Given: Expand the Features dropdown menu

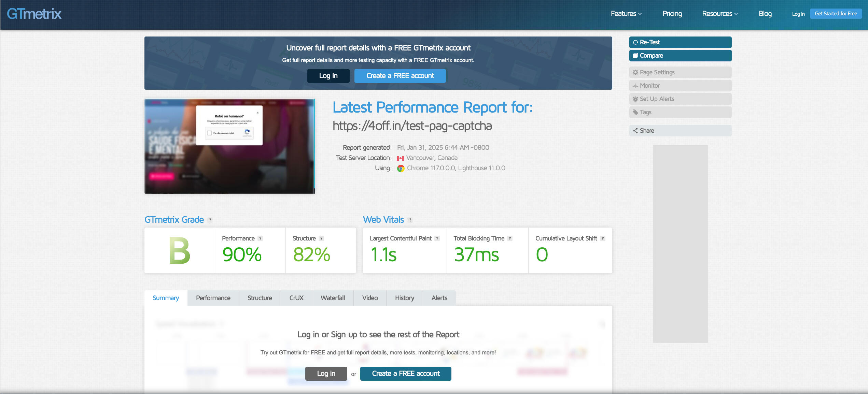Looking at the screenshot, I should 626,14.
